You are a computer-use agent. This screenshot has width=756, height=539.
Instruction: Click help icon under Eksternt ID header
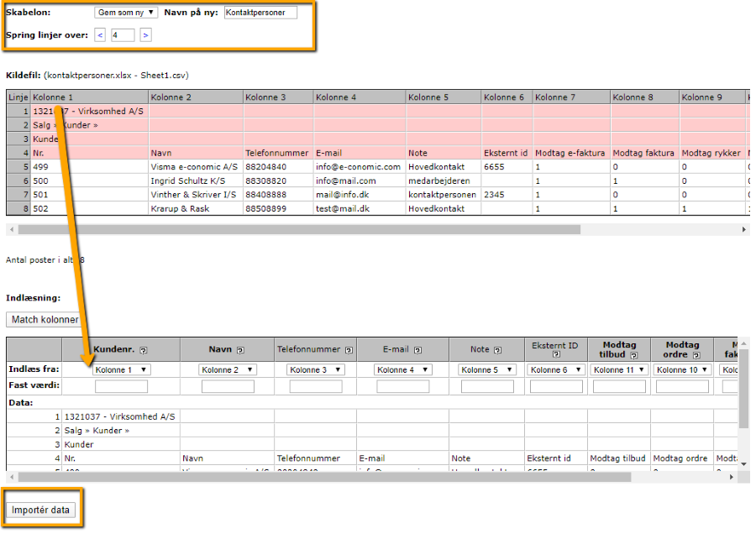point(555,355)
